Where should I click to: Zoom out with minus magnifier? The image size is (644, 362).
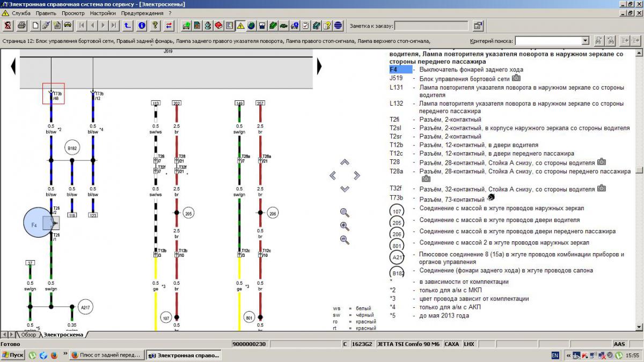click(x=345, y=240)
